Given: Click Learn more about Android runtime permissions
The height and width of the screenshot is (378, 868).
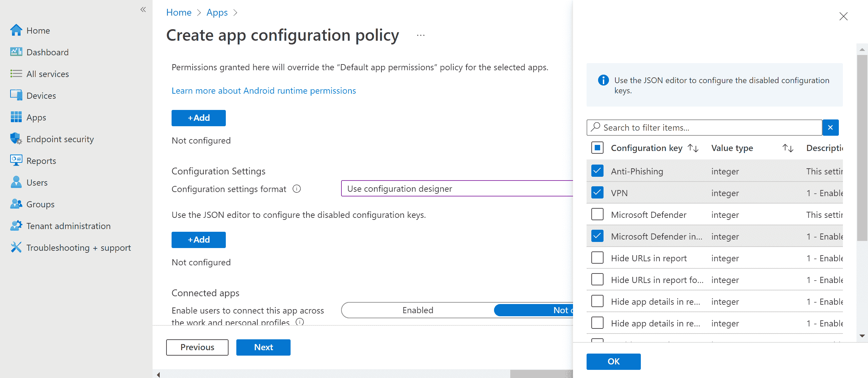Looking at the screenshot, I should (263, 90).
